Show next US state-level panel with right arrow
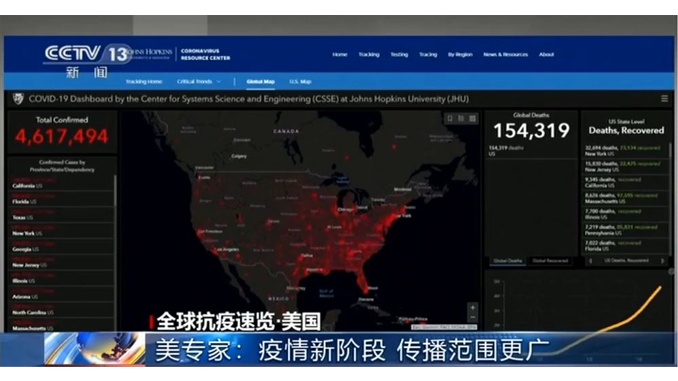This screenshot has height=381, width=678. (662, 261)
